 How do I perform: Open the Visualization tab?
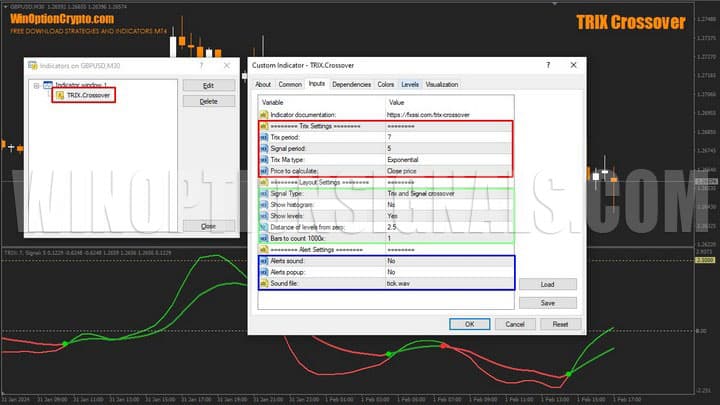[442, 85]
